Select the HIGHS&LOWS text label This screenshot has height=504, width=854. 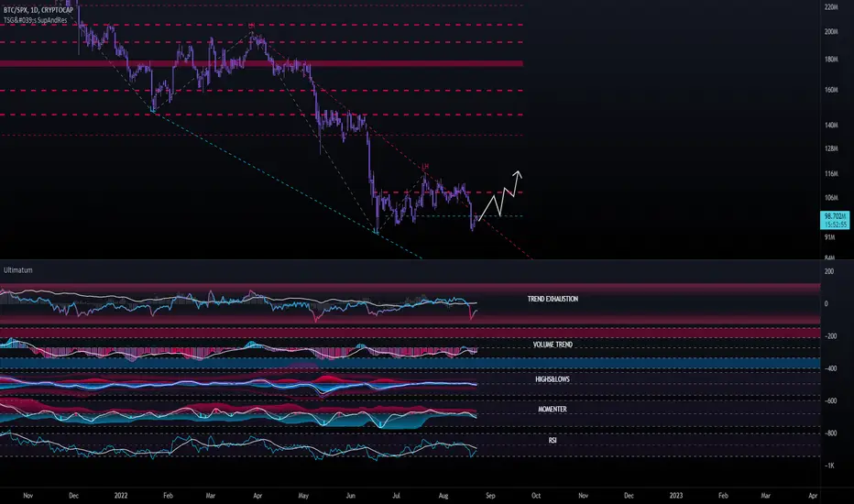coord(553,379)
